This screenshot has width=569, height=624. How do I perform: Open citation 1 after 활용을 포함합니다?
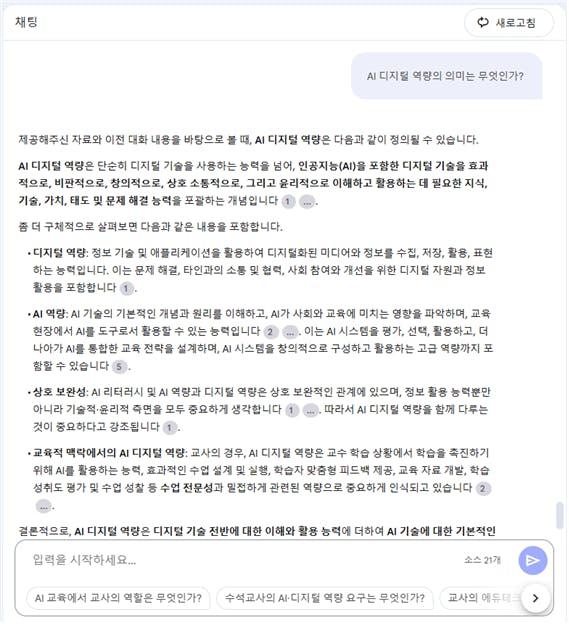tap(127, 288)
